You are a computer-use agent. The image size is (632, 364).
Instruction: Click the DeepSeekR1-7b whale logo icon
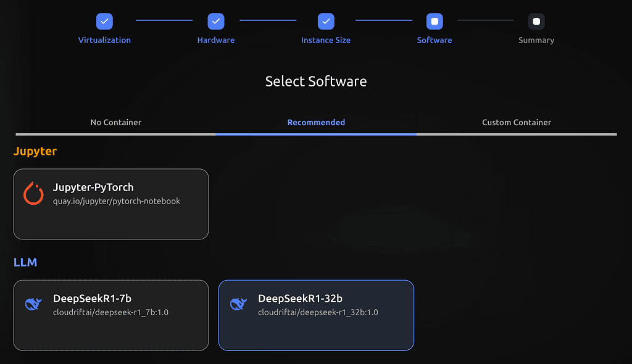pos(33,304)
